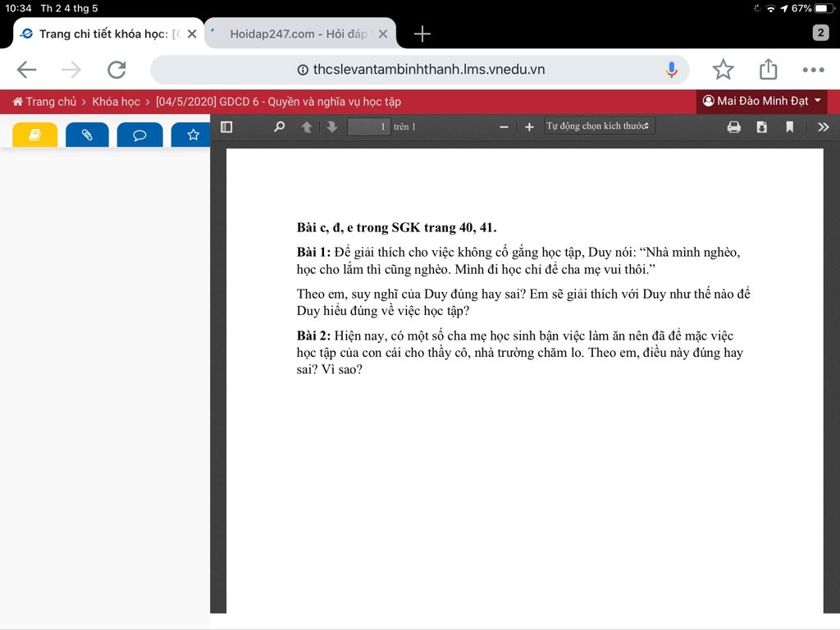Go to previous PDF page
The width and height of the screenshot is (840, 630).
pyautogui.click(x=307, y=127)
